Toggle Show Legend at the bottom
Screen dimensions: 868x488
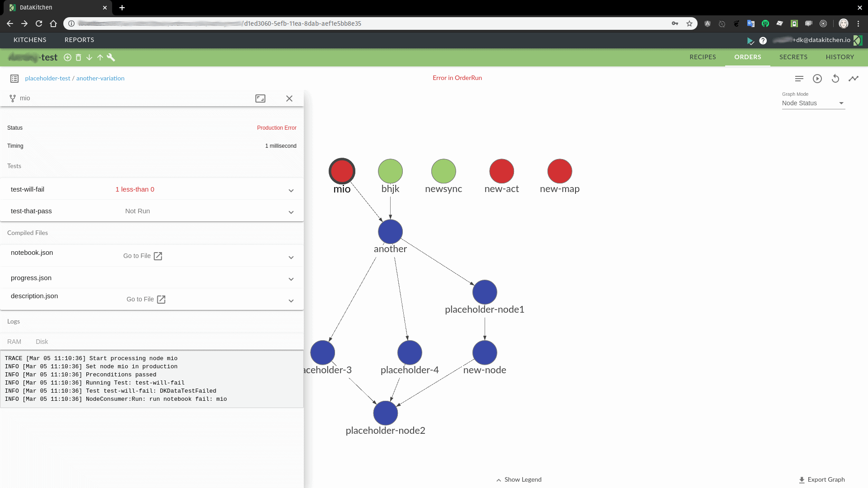click(x=519, y=479)
